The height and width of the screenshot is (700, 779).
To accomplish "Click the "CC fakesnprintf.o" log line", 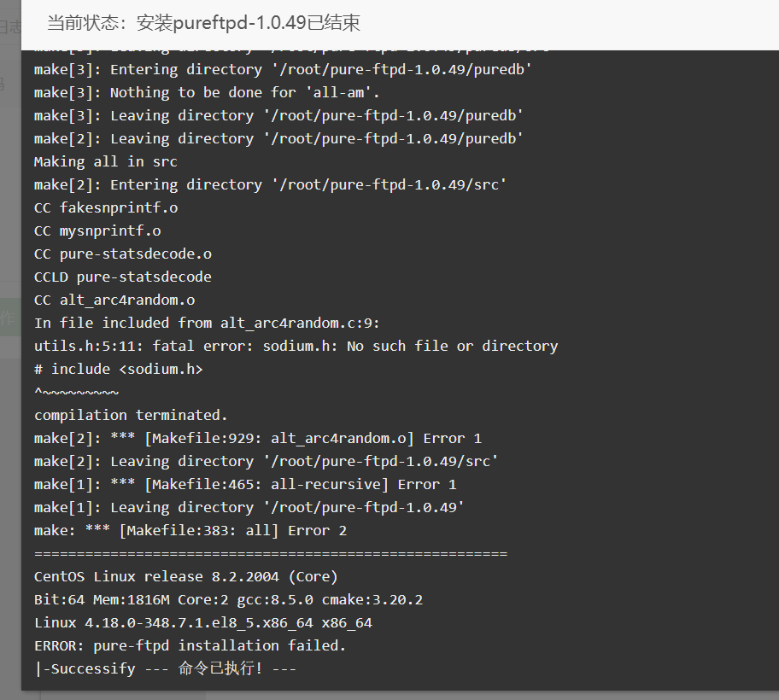I will pos(106,207).
